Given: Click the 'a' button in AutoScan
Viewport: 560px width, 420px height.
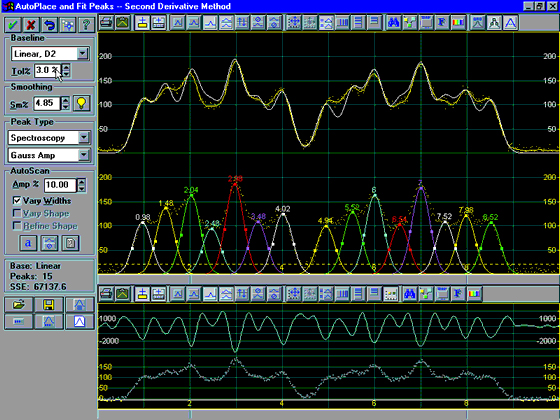Looking at the screenshot, I should tap(28, 243).
